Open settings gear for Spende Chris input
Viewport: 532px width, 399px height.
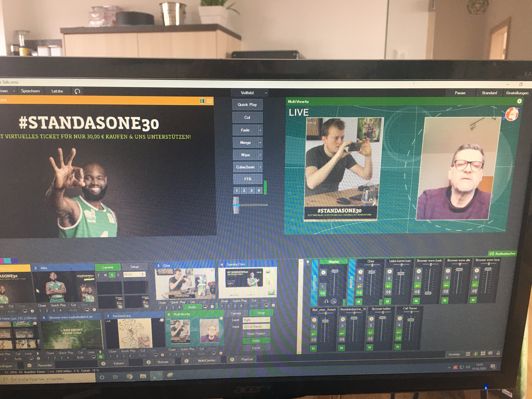click(273, 305)
